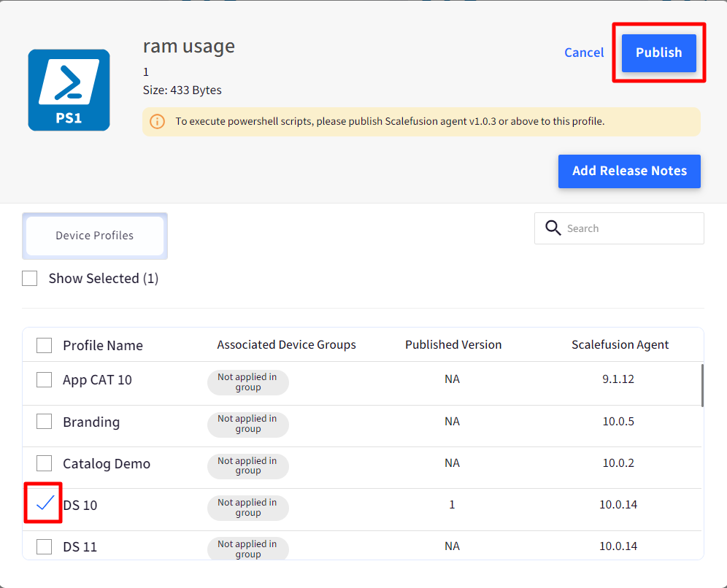The width and height of the screenshot is (727, 588).
Task: Publish the ram usage script
Action: (659, 53)
